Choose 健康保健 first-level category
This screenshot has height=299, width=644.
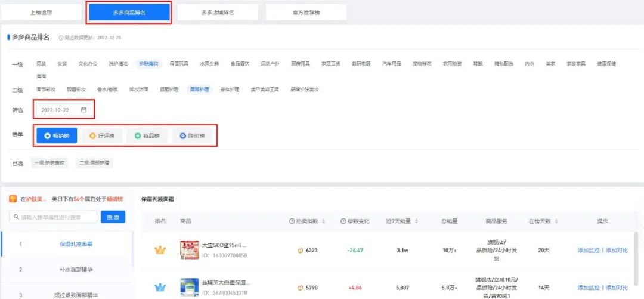[x=606, y=64]
